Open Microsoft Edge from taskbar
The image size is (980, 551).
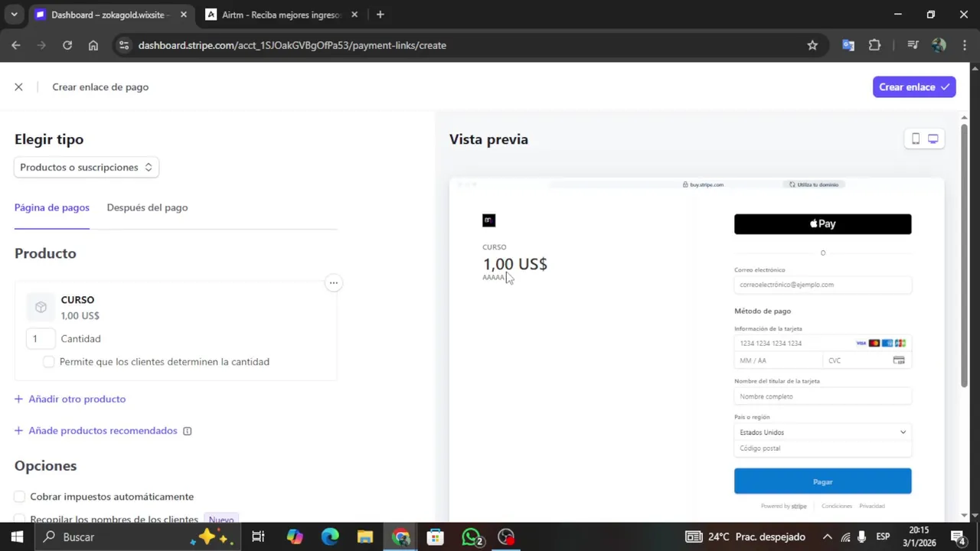tap(330, 537)
